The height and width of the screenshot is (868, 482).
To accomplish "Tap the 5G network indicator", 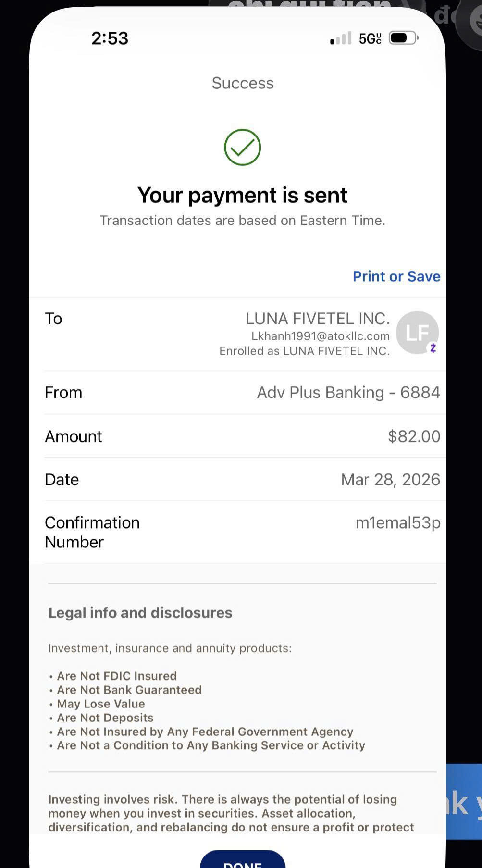I will tap(370, 38).
